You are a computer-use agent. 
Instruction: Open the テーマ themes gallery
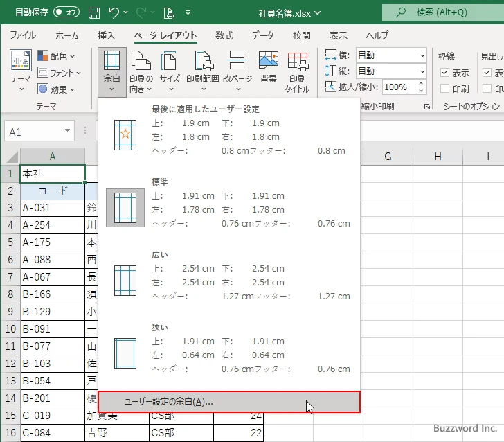pos(21,71)
